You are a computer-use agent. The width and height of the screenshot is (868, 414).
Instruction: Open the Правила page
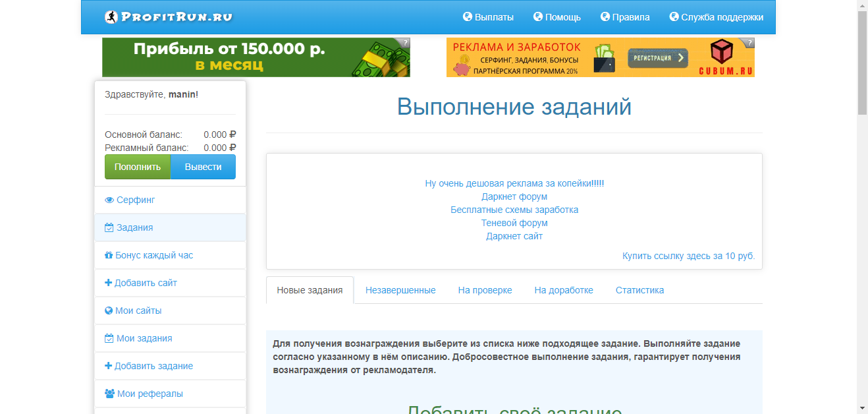[x=625, y=17]
